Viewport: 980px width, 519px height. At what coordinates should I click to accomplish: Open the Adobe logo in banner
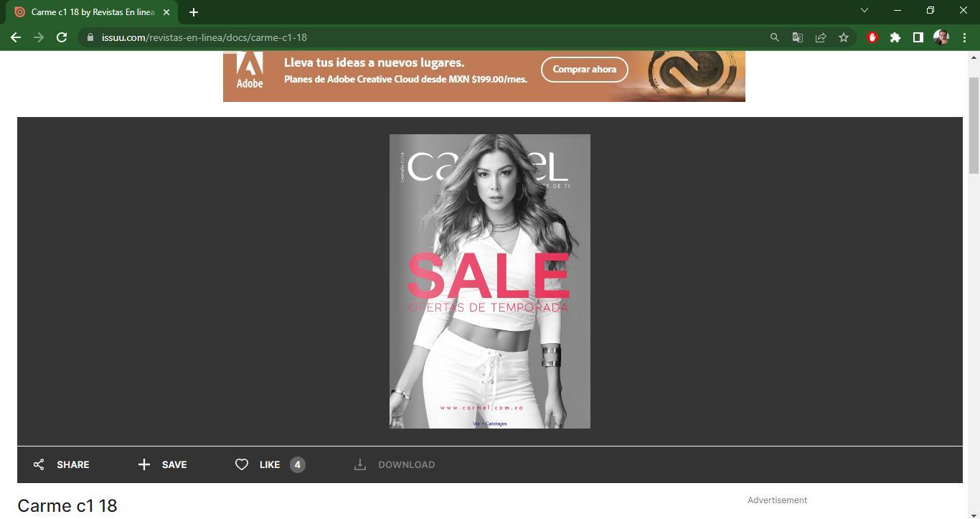pyautogui.click(x=250, y=71)
